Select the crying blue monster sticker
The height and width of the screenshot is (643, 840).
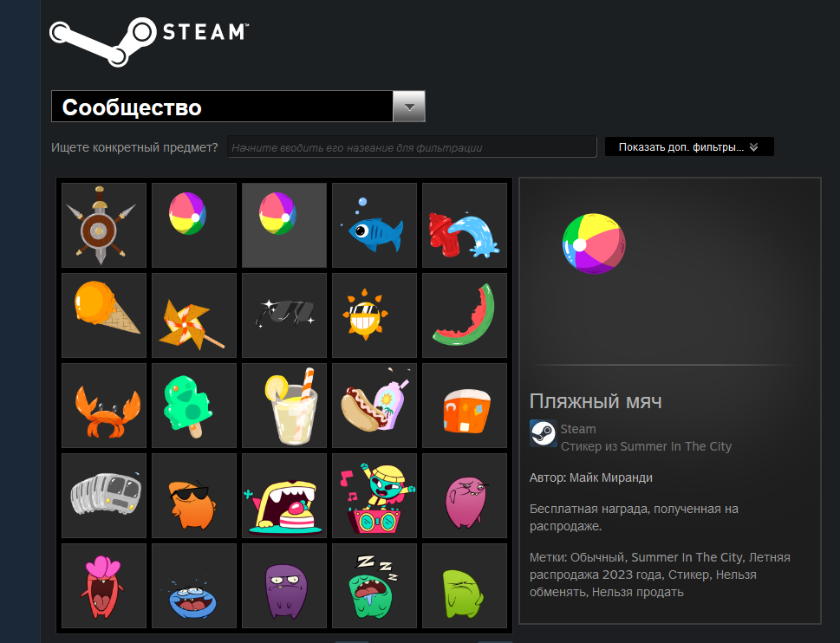tap(194, 586)
